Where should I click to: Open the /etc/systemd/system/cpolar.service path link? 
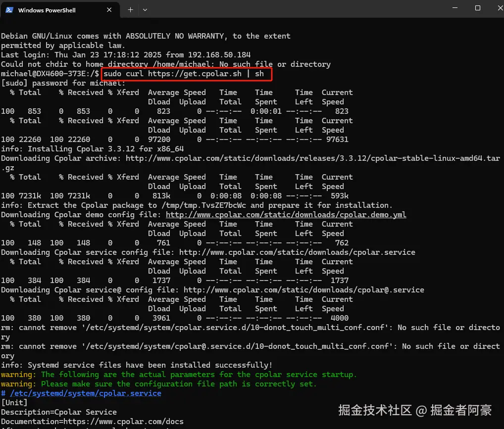(x=86, y=393)
